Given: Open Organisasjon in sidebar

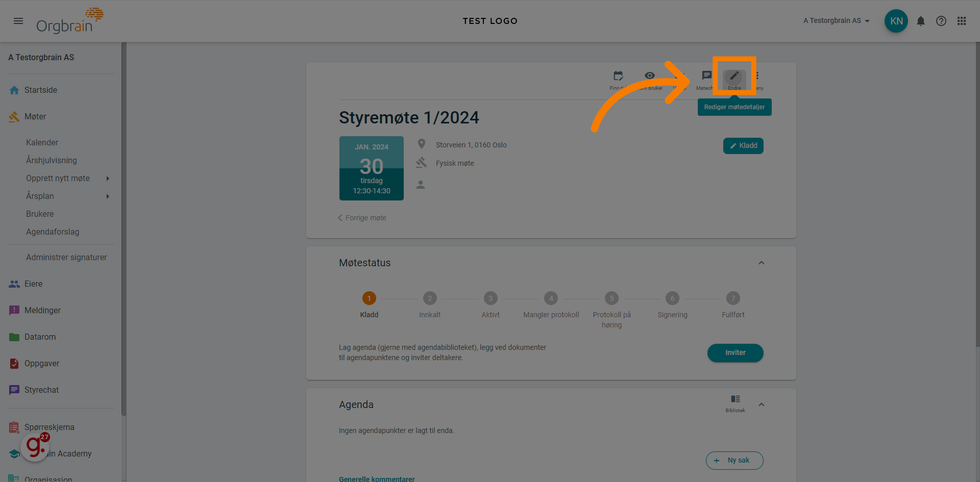Looking at the screenshot, I should [x=48, y=478].
